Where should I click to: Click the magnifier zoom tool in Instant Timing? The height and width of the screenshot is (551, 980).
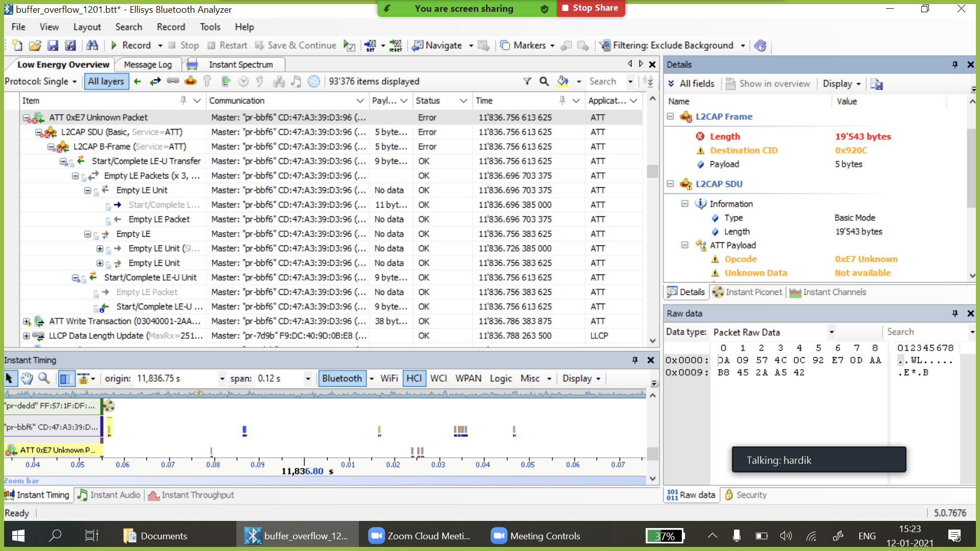click(x=44, y=379)
